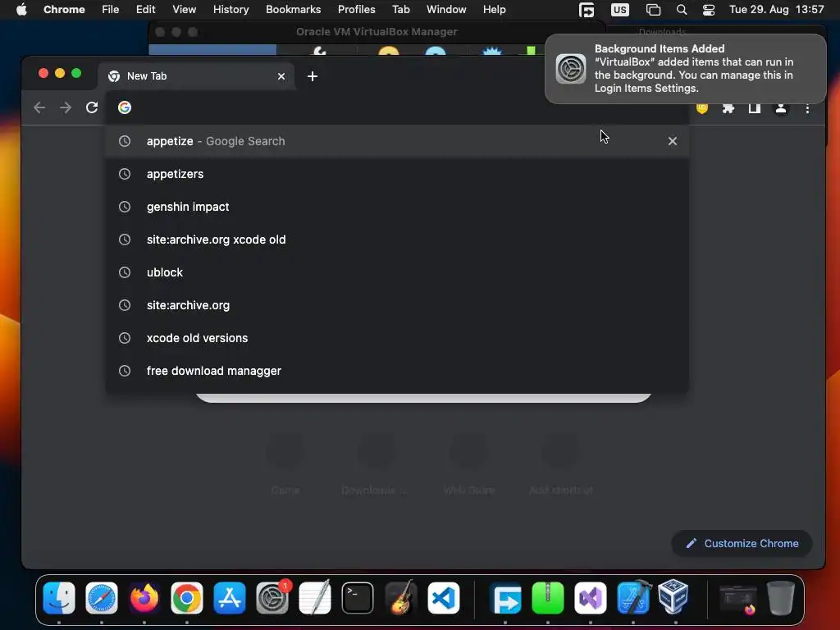Launch Terminal from the Dock

(358, 598)
